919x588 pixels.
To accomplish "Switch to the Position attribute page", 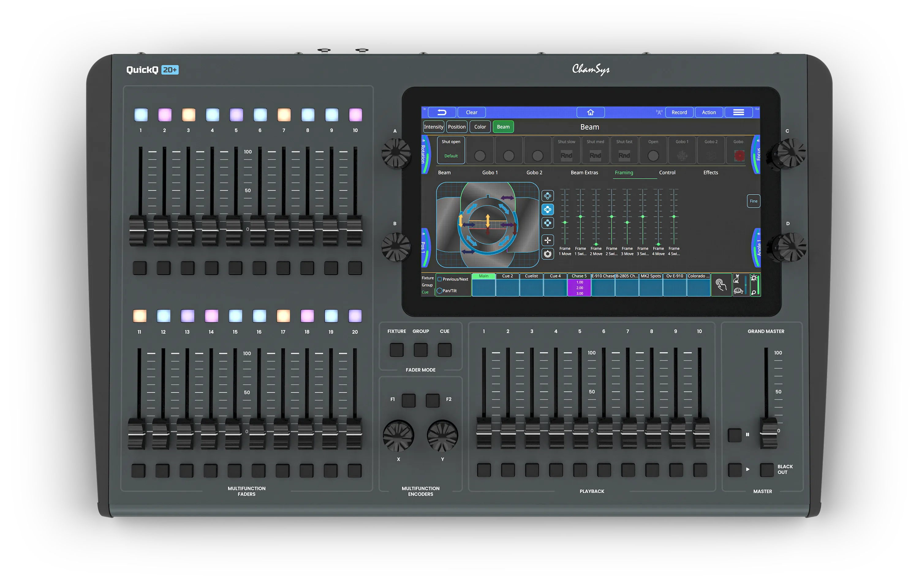I will (x=457, y=127).
